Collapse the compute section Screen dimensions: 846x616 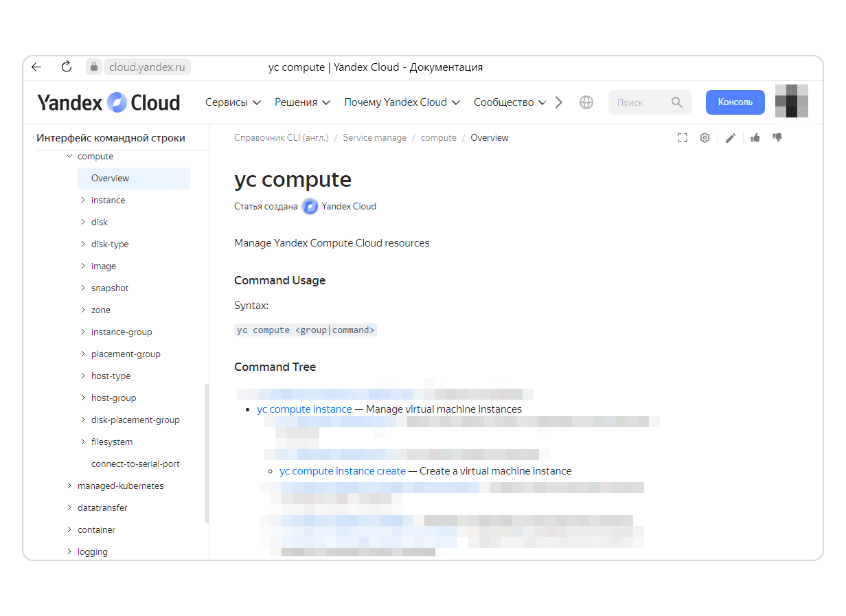coord(69,156)
